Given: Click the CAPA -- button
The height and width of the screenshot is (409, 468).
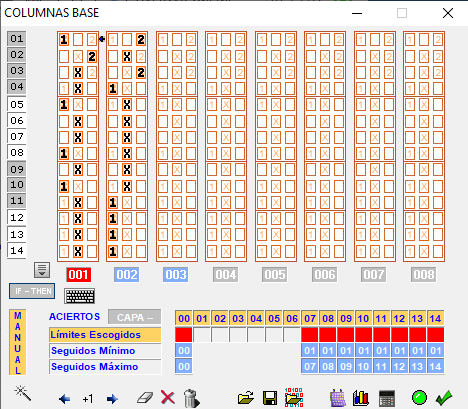Looking at the screenshot, I should click(134, 317).
